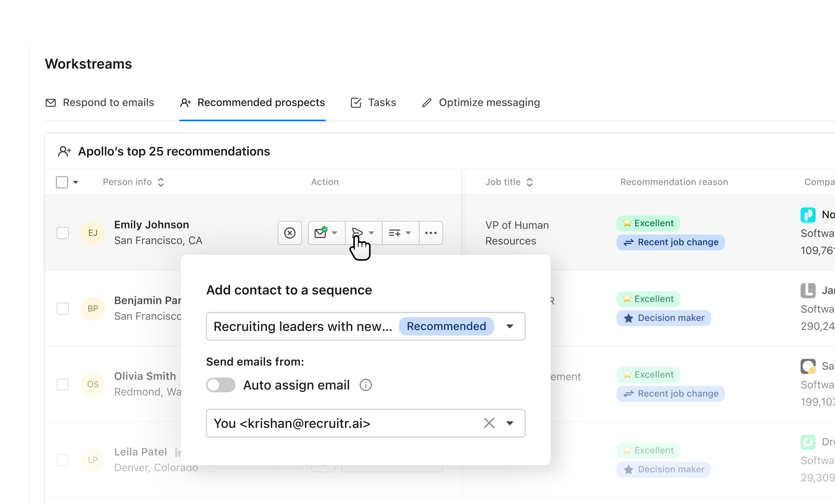Expand the add to list dropdown arrow
Image resolution: width=835 pixels, height=504 pixels.
click(408, 233)
